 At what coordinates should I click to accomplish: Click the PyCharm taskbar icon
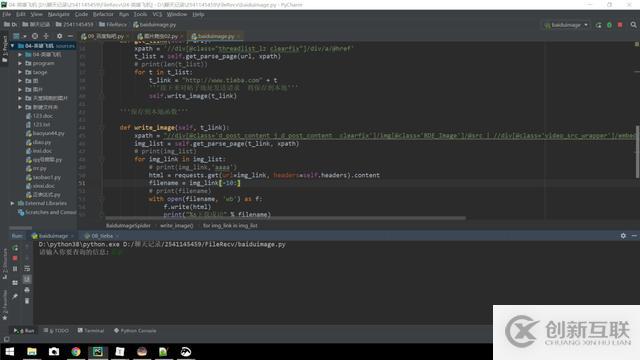(x=98, y=351)
